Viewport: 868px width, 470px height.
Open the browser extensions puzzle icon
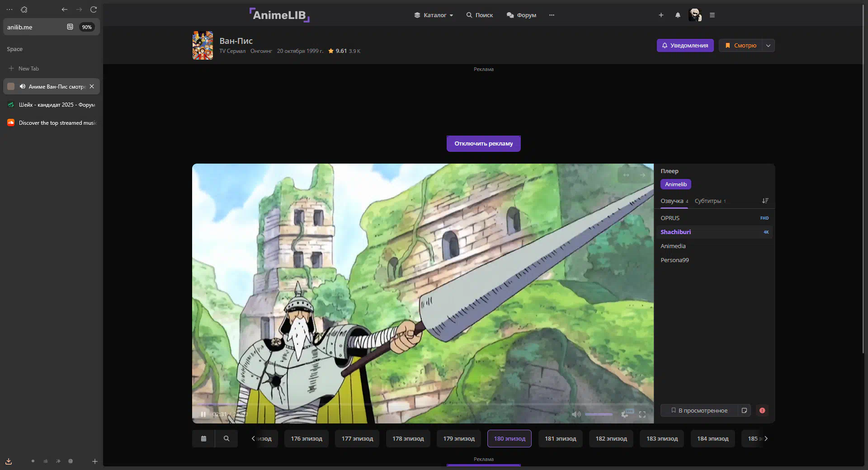[x=24, y=9]
